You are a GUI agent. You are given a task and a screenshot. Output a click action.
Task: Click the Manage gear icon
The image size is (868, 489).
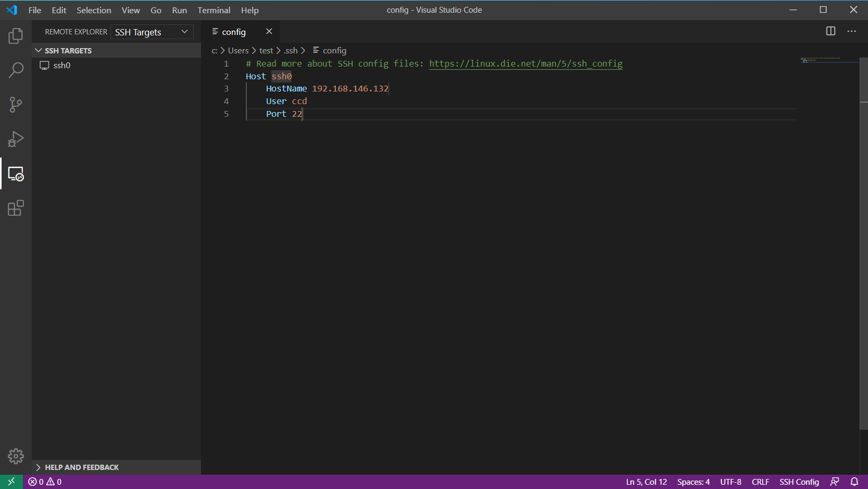point(15,456)
